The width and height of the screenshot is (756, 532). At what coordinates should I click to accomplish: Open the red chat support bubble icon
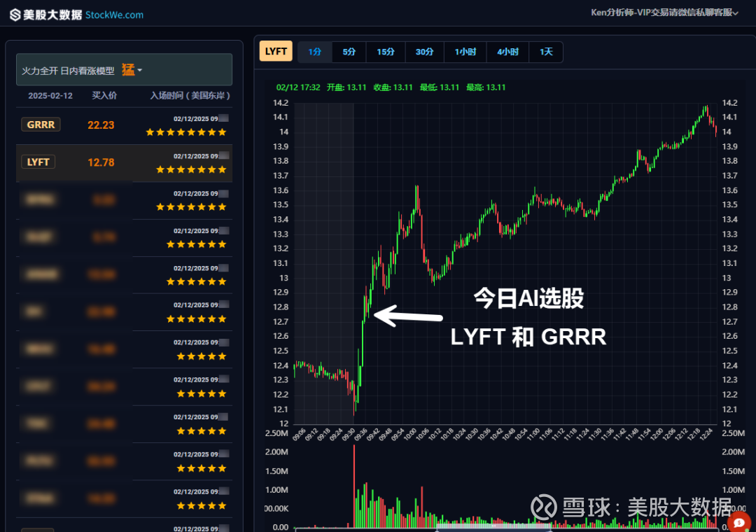[738, 522]
